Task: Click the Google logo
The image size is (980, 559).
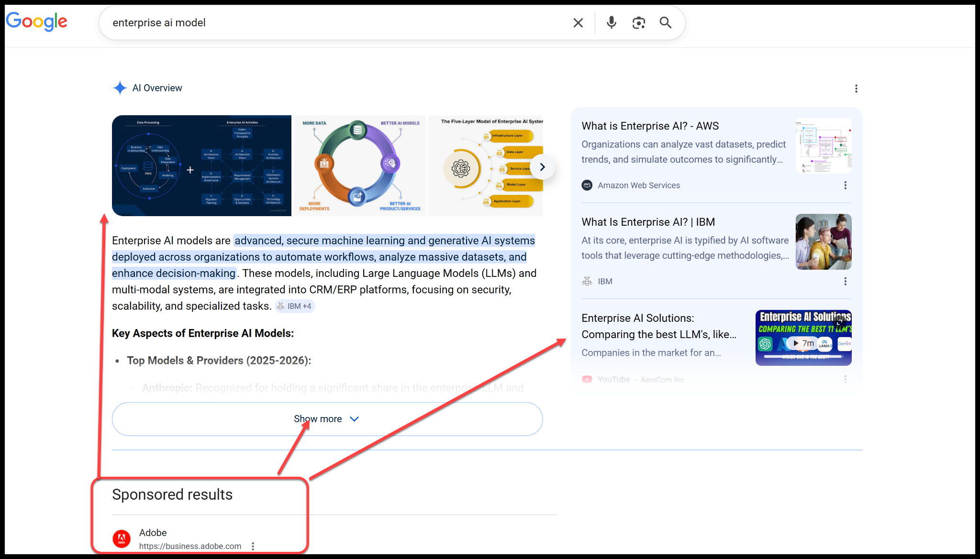Action: [36, 22]
